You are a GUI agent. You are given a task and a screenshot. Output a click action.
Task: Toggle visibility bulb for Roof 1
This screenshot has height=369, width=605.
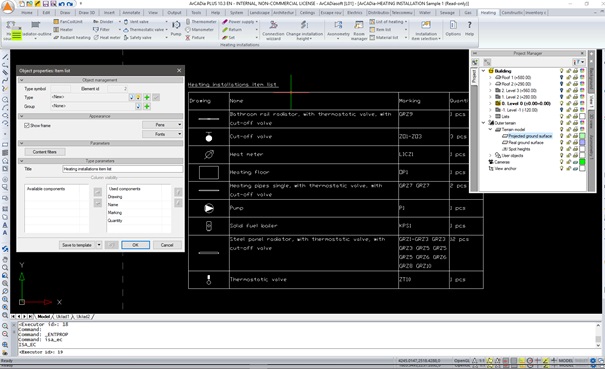[x=561, y=78]
